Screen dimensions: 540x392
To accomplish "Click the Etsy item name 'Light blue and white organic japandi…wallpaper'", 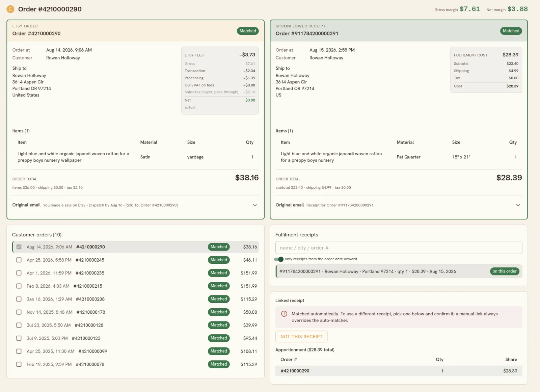I will point(73,157).
